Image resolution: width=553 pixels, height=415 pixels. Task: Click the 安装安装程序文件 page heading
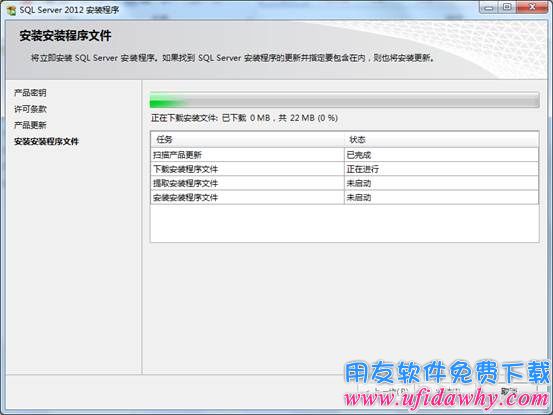coord(65,36)
